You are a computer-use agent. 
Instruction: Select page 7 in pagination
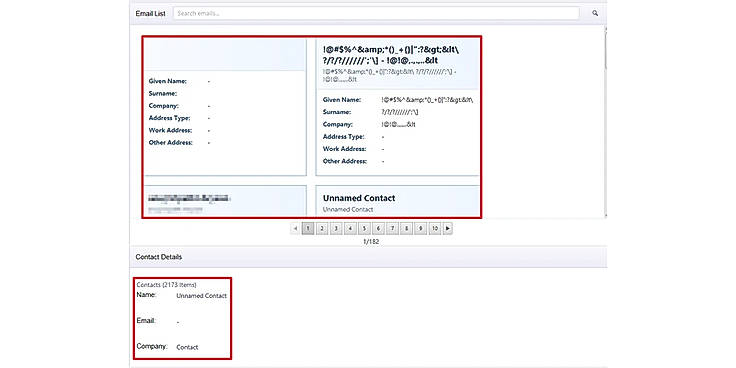[392, 229]
